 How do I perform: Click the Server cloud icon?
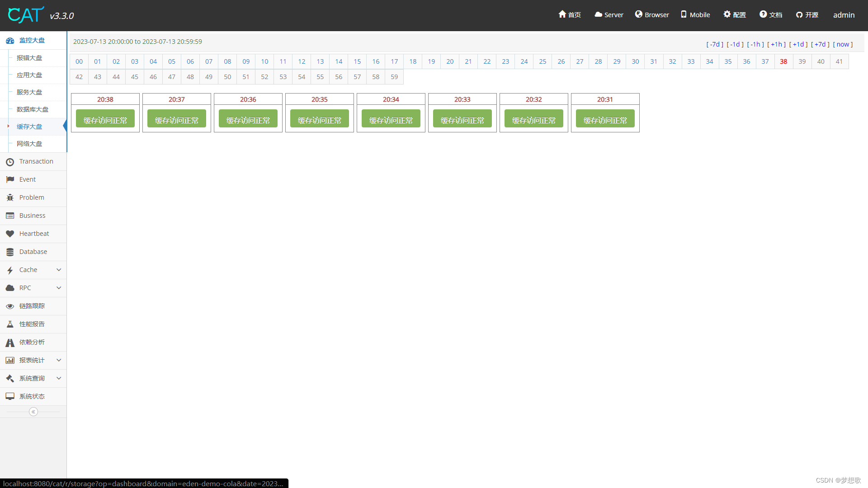598,14
